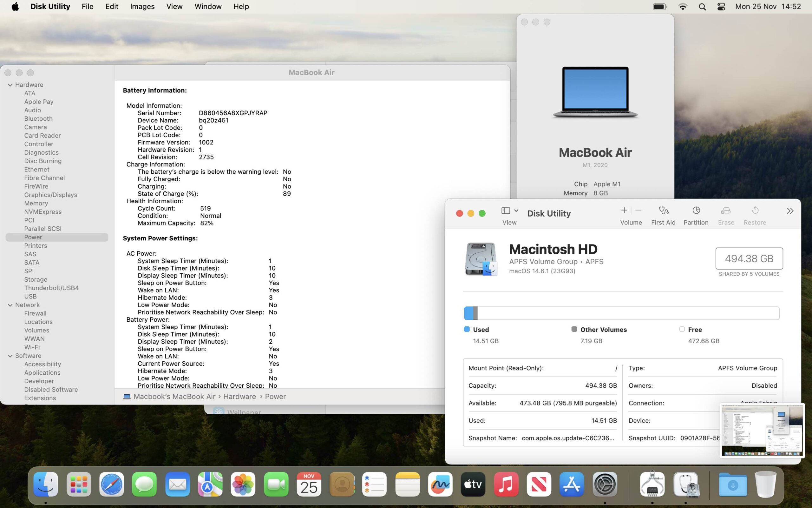This screenshot has width=812, height=508.
Task: Select Storage in System Information sidebar
Action: pos(36,279)
